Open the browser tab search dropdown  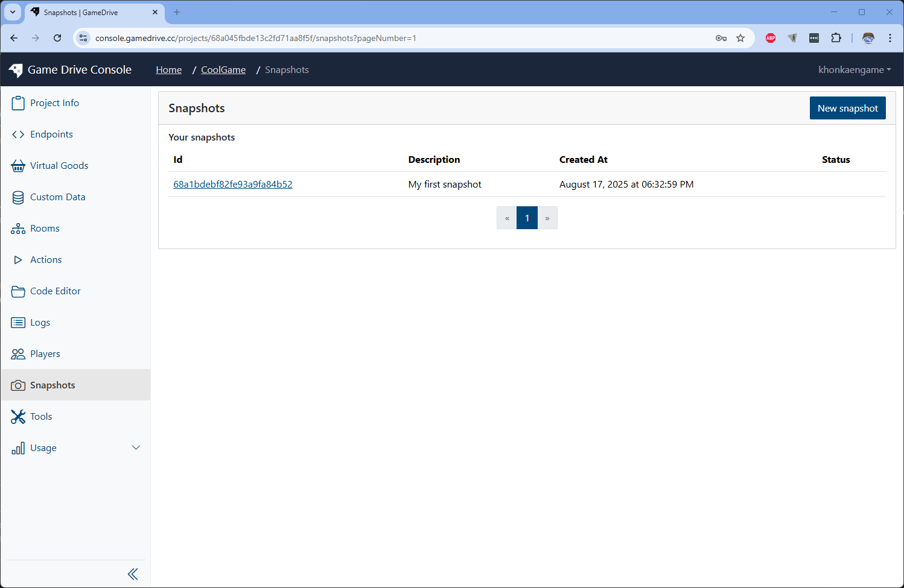click(13, 12)
